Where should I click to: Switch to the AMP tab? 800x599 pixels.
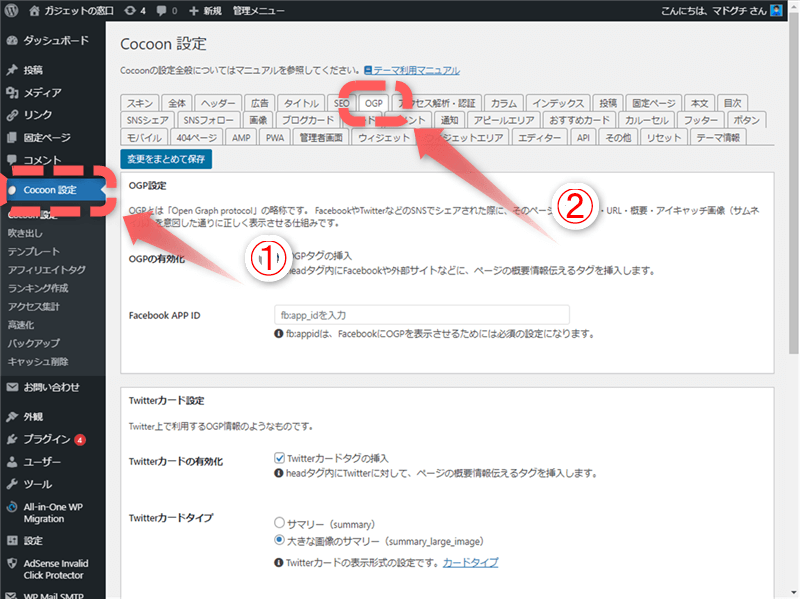coord(241,138)
